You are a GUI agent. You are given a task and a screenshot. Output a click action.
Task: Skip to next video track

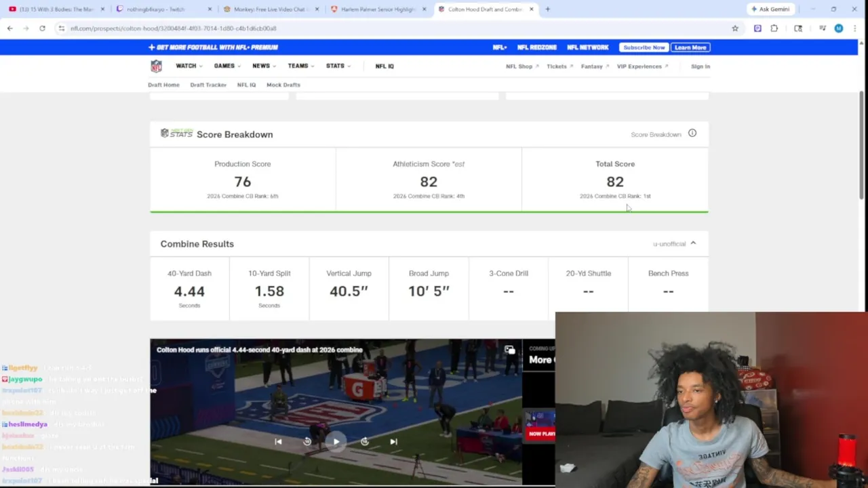(393, 442)
